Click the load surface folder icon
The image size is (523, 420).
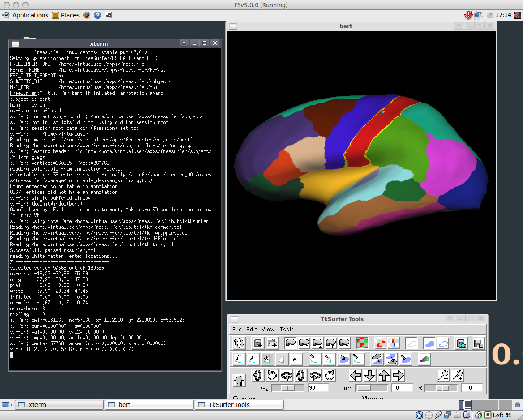pyautogui.click(x=272, y=343)
